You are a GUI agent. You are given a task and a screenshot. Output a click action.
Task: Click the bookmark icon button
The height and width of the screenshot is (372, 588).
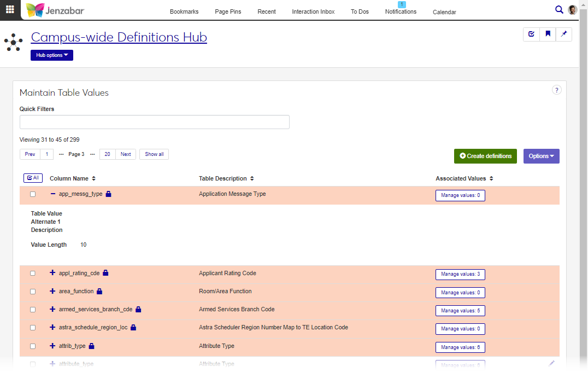(548, 34)
